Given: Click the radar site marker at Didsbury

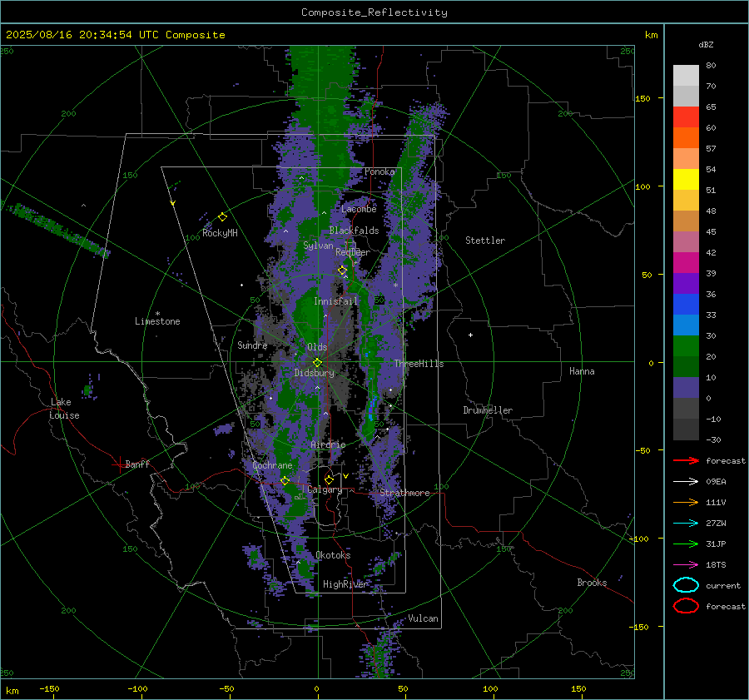Looking at the screenshot, I should tap(318, 362).
